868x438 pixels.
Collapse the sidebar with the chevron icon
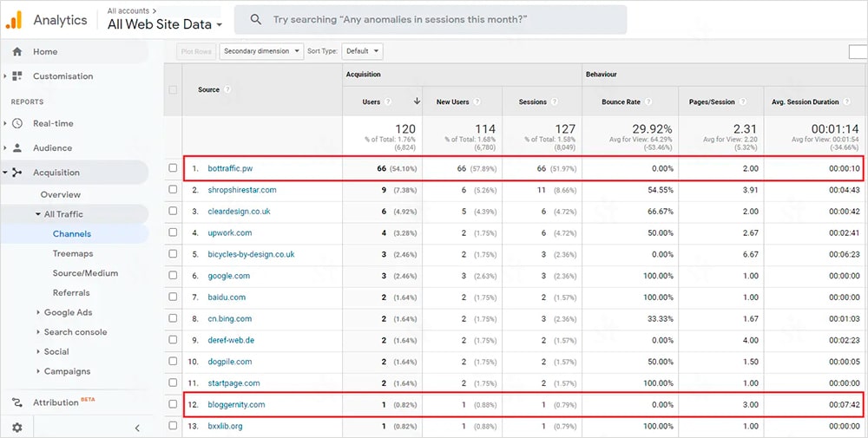click(x=137, y=428)
